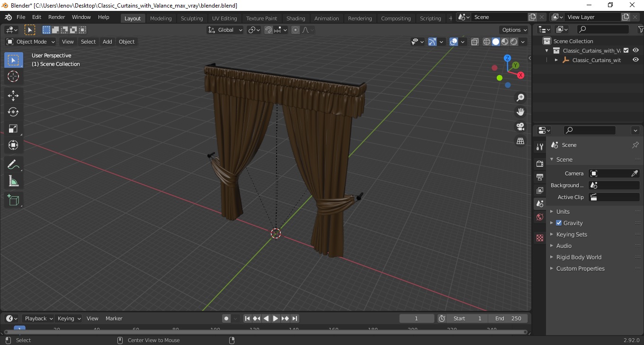Open the viewport Add menu
The image size is (644, 345).
pyautogui.click(x=107, y=42)
